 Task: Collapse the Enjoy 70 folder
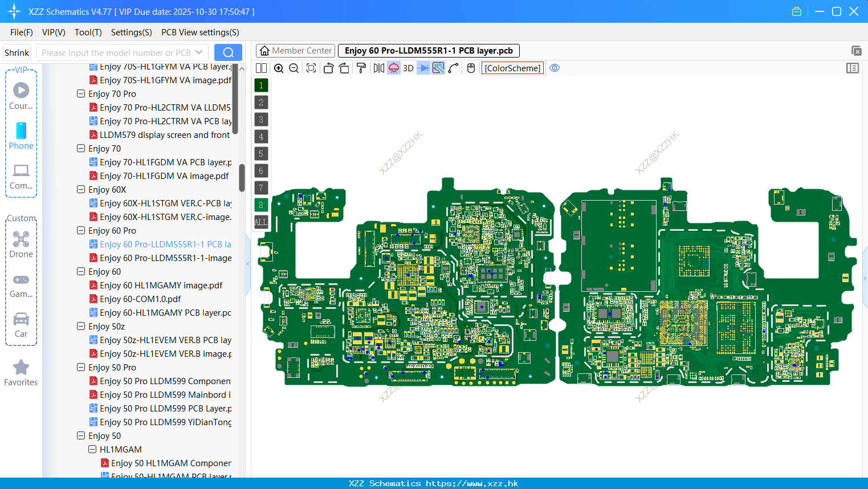click(x=81, y=148)
